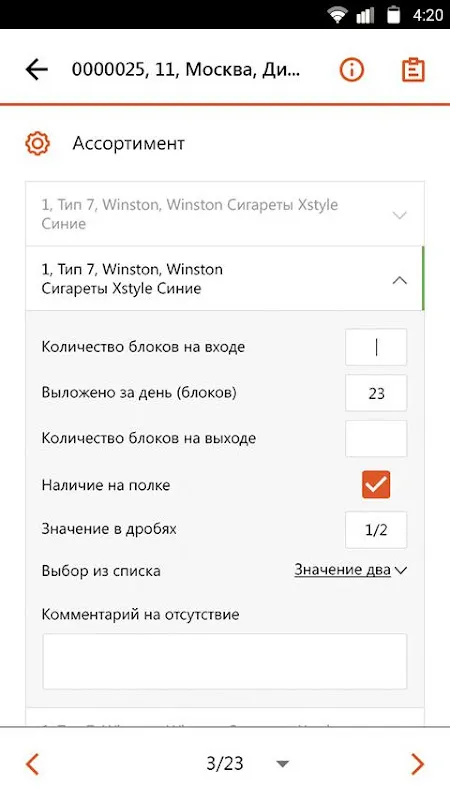Open the clipboard icon in header
This screenshot has height=800, width=450.
413,70
